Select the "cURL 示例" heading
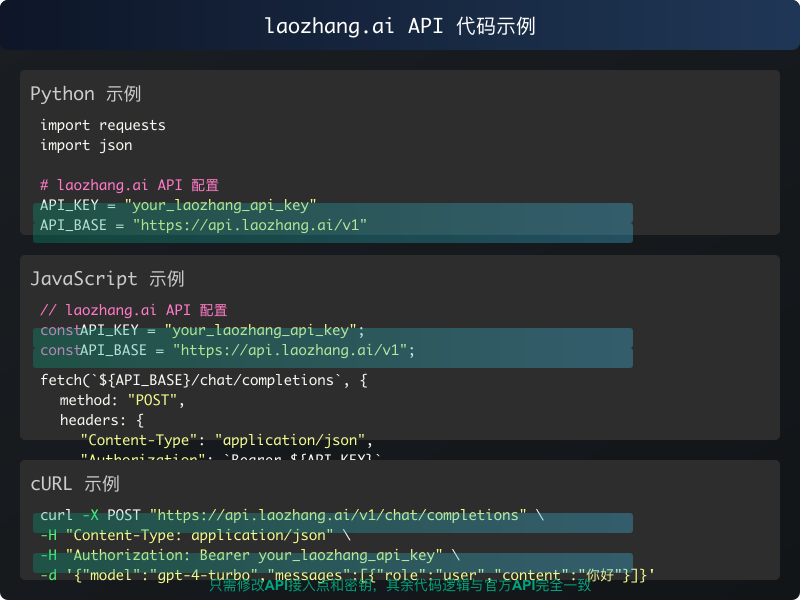The height and width of the screenshot is (600, 800). (75, 484)
